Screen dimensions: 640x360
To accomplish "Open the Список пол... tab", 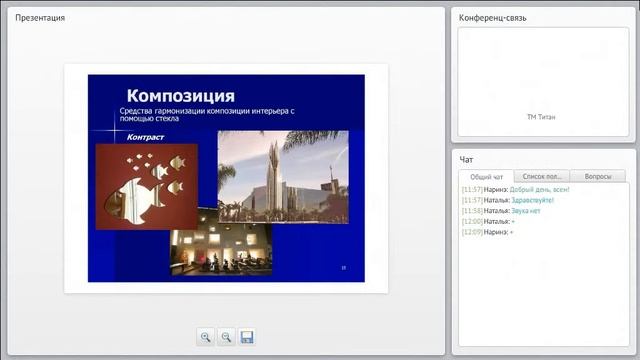I will pos(542,176).
